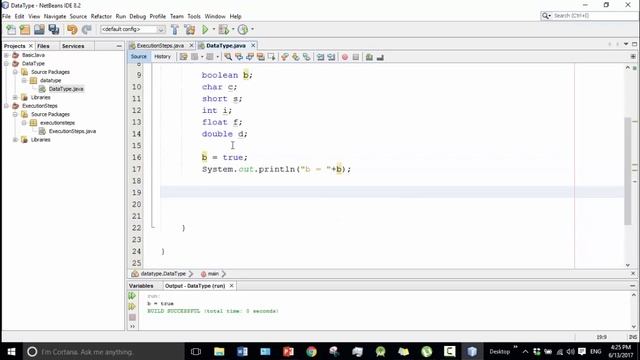Switch to the Files tab
The width and height of the screenshot is (640, 360).
coord(43,46)
